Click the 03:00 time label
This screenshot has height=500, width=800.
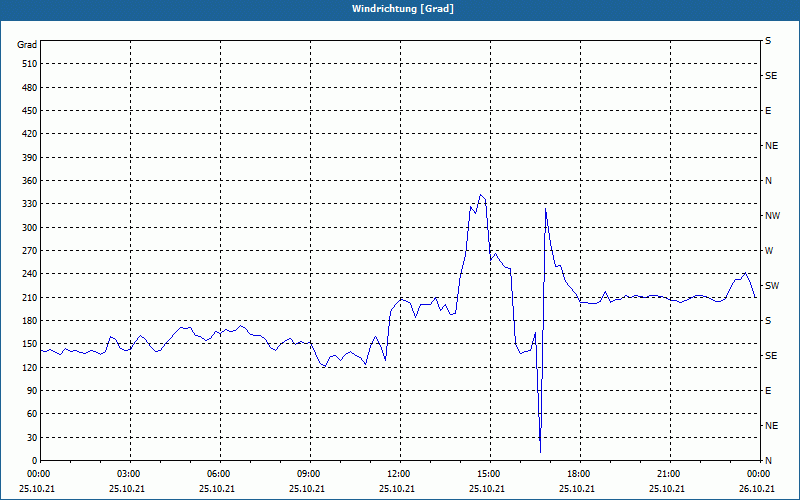[131, 474]
